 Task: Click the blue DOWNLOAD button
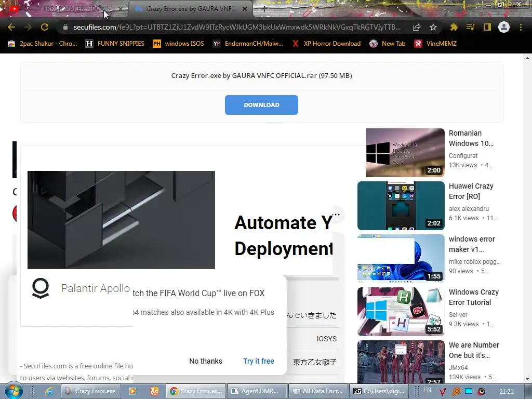pyautogui.click(x=261, y=105)
